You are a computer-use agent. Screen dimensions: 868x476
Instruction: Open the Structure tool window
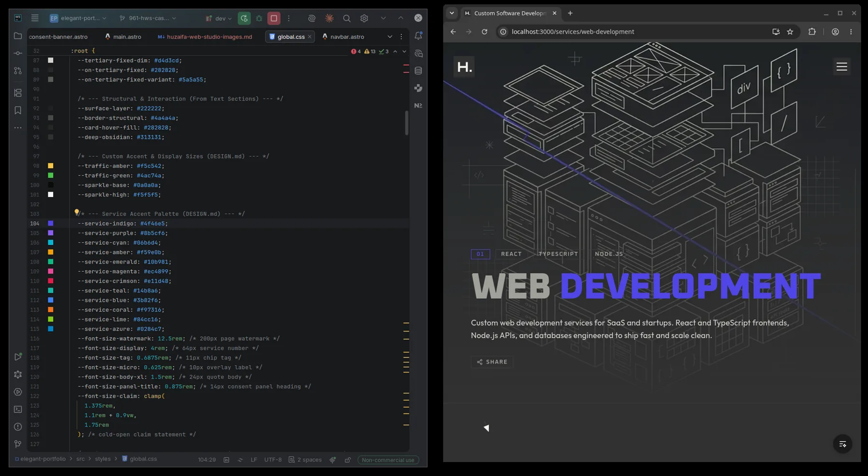(18, 93)
